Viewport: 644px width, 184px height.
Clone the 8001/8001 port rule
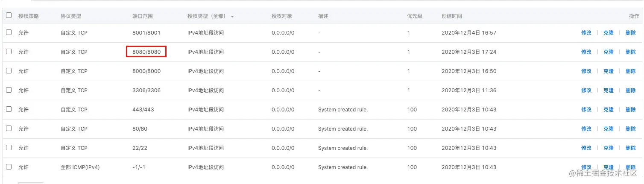tap(608, 33)
